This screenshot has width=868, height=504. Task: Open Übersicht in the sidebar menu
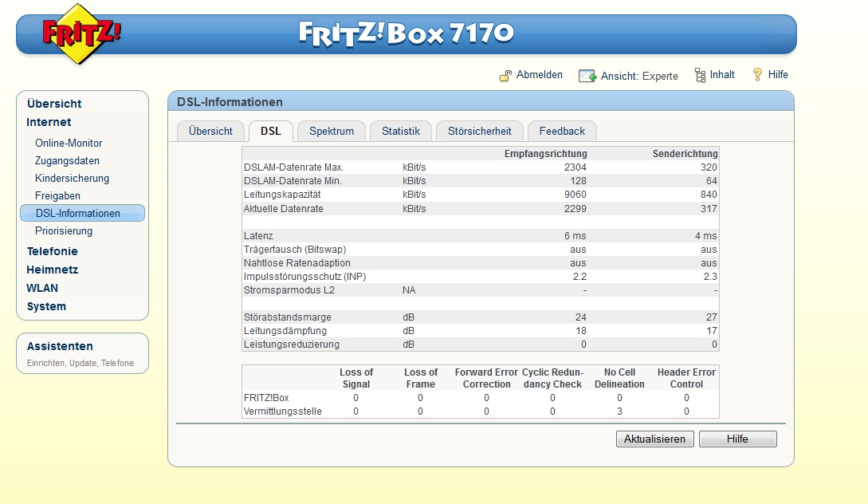click(54, 104)
